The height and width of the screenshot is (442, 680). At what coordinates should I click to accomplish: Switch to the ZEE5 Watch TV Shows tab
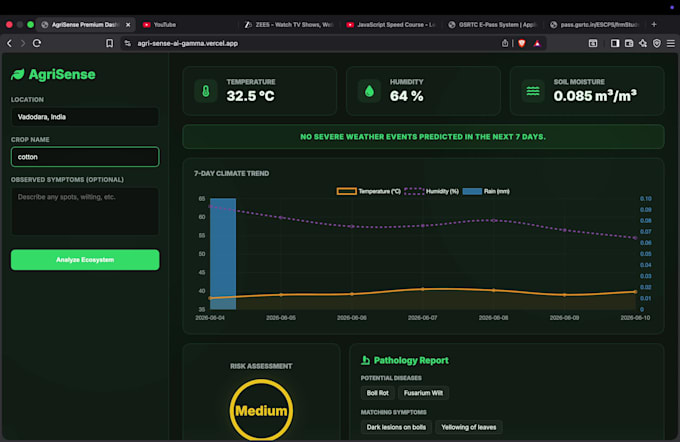(x=289, y=25)
